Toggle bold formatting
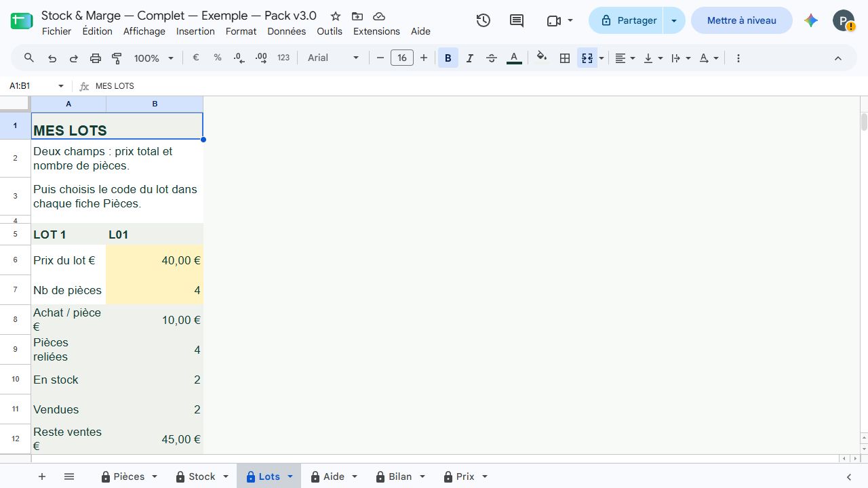The height and width of the screenshot is (488, 868). click(448, 58)
